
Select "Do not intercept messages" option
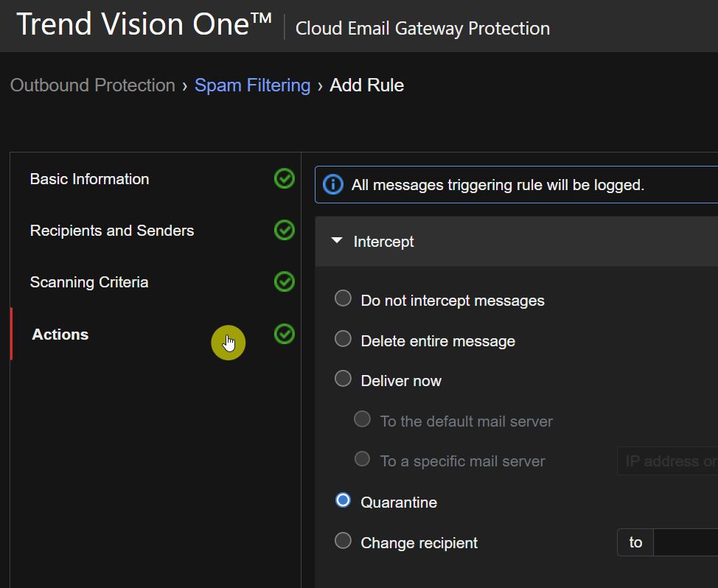pos(343,298)
